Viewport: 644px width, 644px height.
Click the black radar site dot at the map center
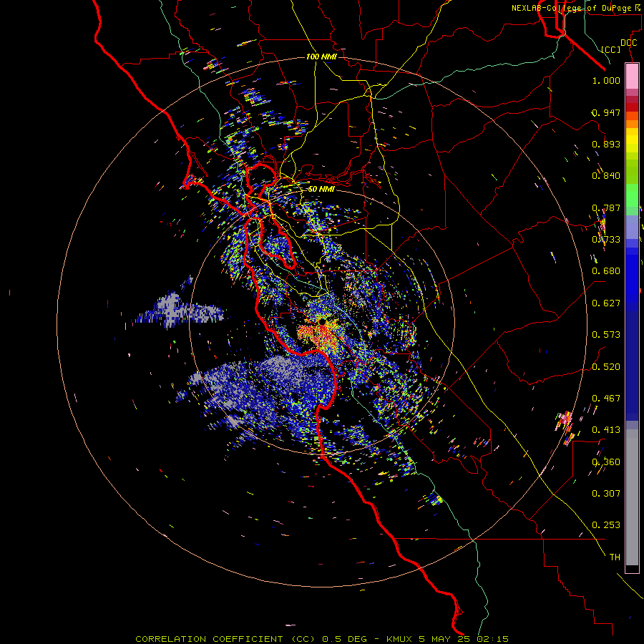tap(323, 322)
